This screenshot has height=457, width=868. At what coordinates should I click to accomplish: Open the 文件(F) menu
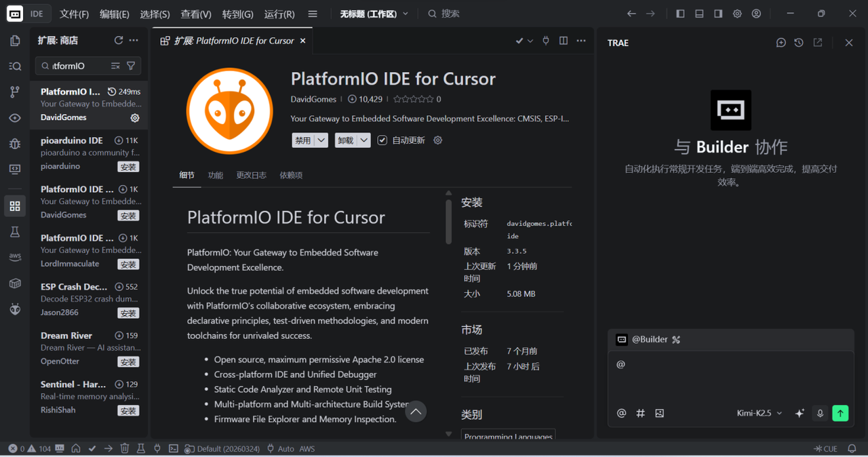74,14
